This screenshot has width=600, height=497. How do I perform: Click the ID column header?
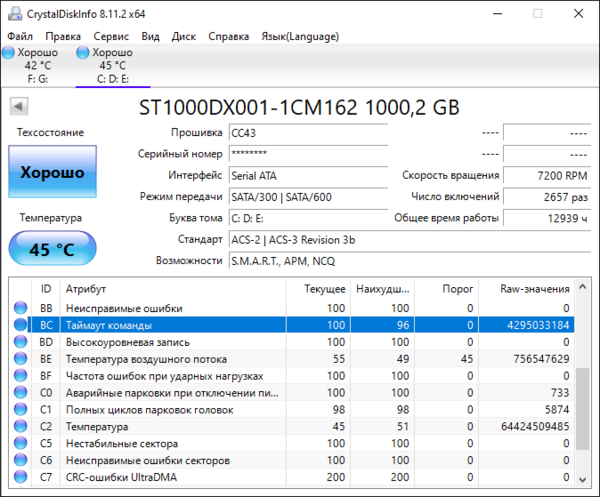click(x=46, y=289)
